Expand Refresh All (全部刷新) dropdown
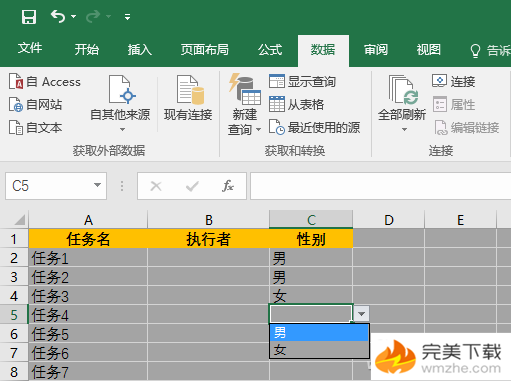 click(x=404, y=129)
